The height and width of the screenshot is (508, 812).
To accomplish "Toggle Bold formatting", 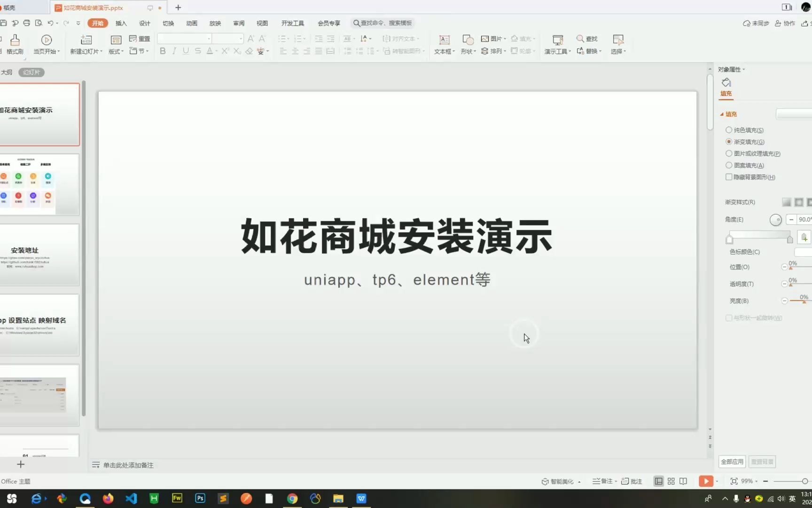I will coord(163,51).
